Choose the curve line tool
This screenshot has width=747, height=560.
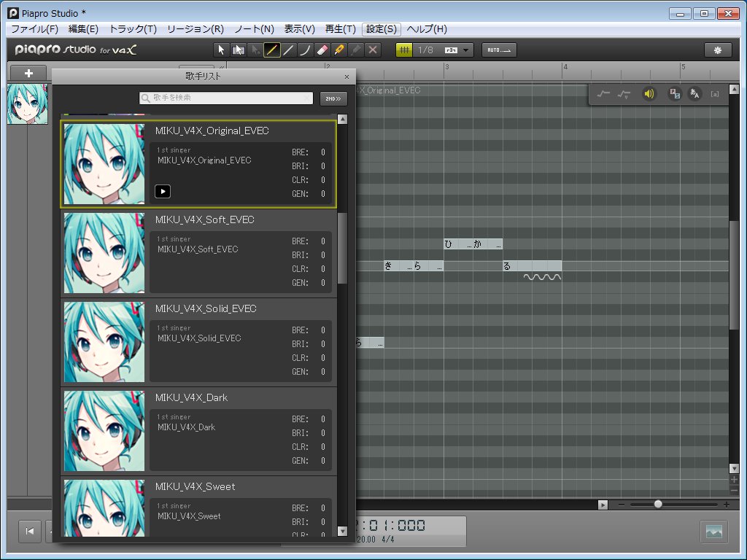tap(306, 50)
